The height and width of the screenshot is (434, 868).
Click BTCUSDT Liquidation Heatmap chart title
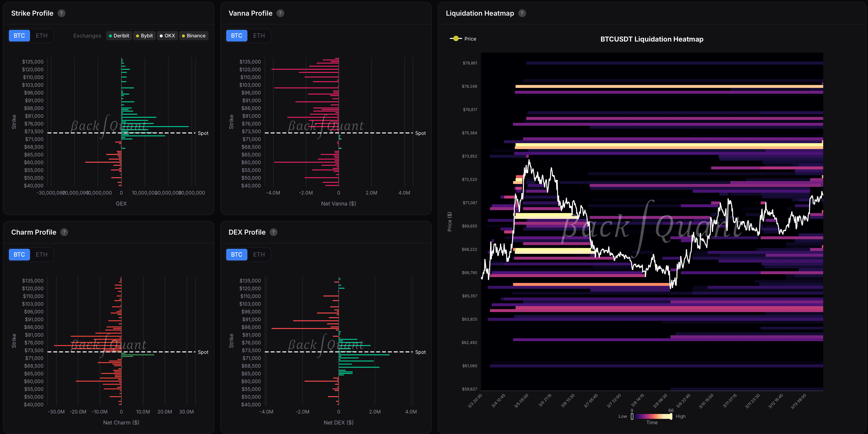point(652,39)
